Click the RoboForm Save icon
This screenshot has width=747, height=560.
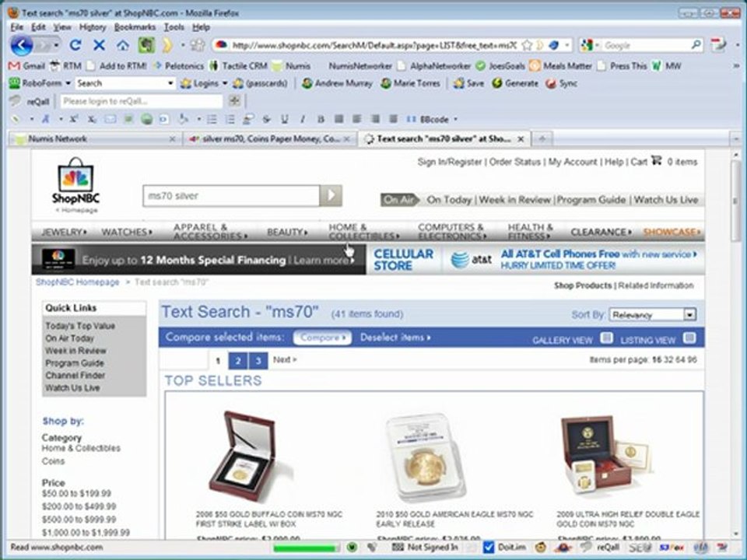(468, 83)
